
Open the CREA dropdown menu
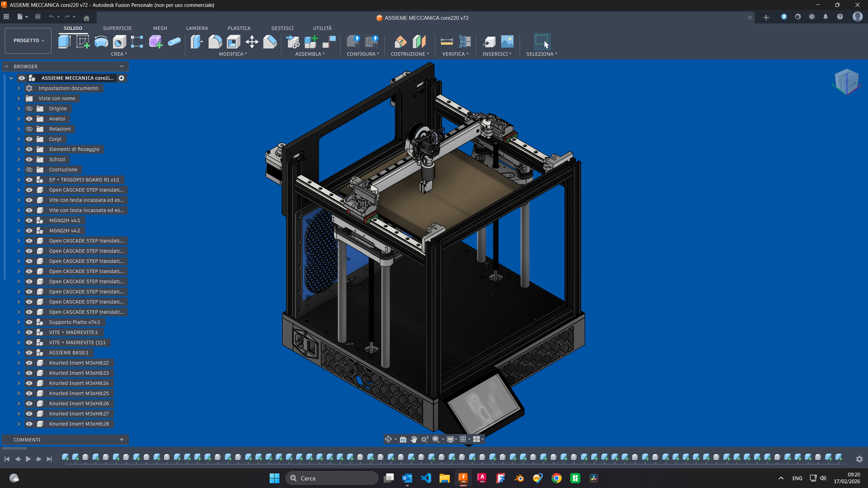pos(119,54)
